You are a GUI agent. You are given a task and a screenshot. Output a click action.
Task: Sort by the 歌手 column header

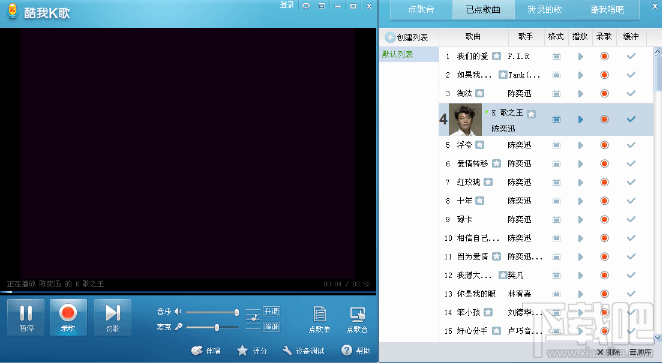click(525, 37)
